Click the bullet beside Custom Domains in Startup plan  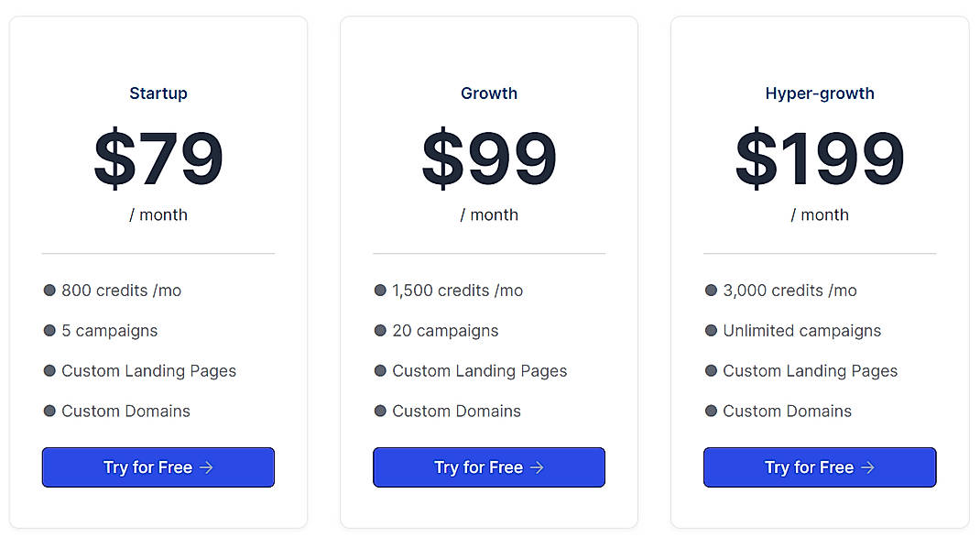(x=49, y=411)
